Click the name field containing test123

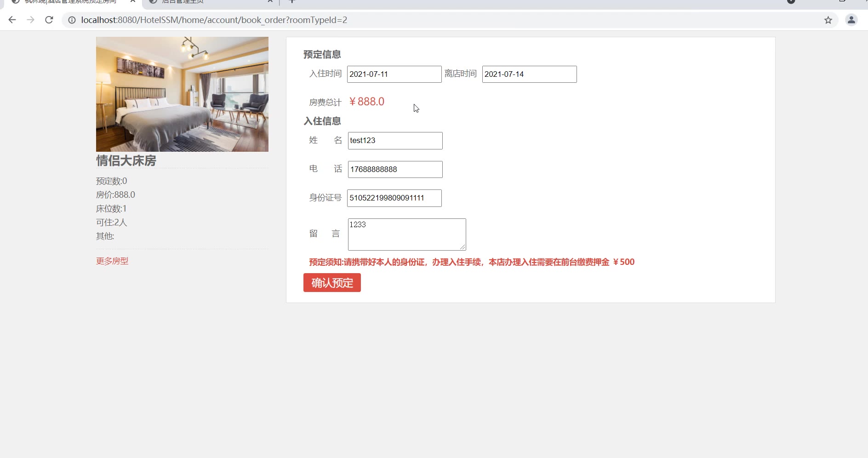pos(395,141)
